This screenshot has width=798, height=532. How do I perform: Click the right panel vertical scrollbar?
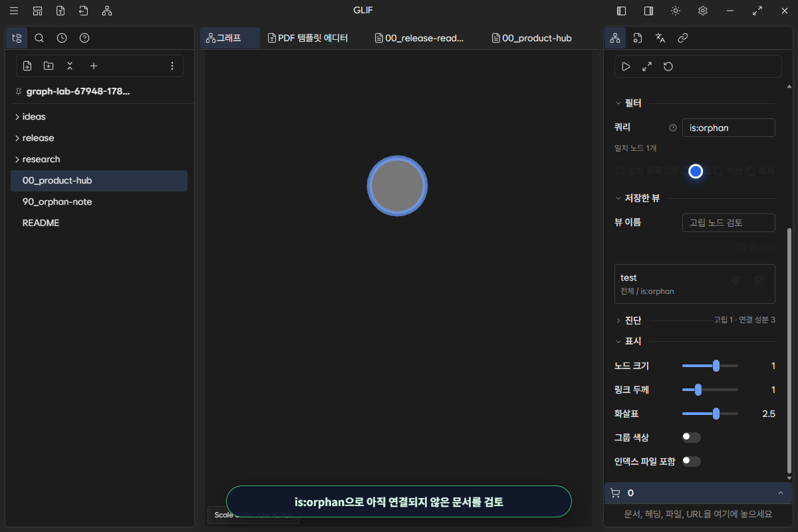coord(790,350)
